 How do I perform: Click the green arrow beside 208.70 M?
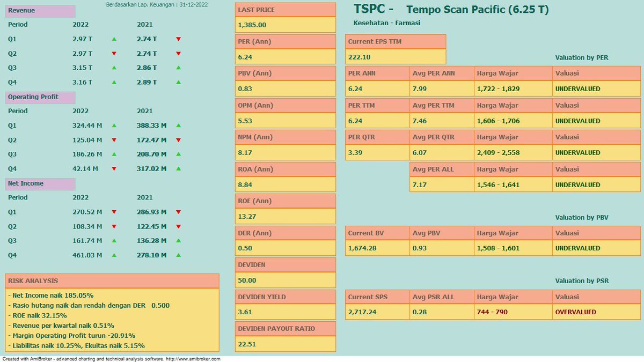tap(178, 154)
